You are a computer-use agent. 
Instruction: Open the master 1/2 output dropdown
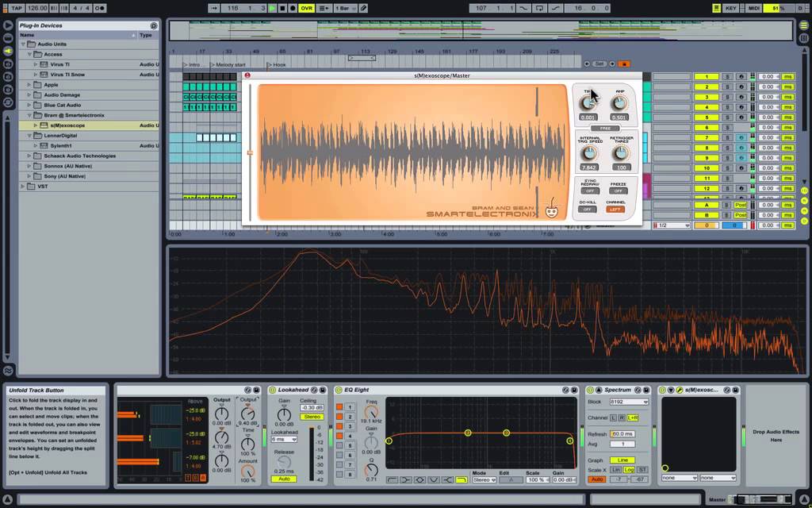coord(672,225)
